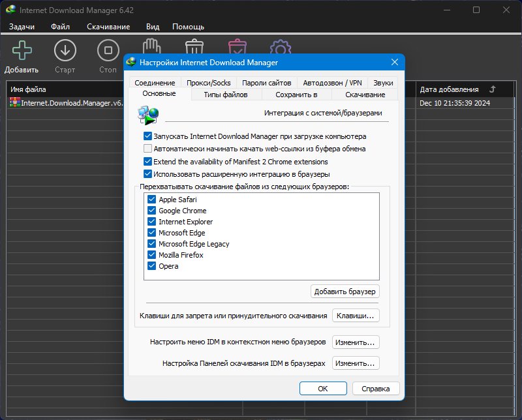Viewport: 522px width, 420px height.
Task: Switch to the Автодозвон / VPN tab
Action: 332,83
